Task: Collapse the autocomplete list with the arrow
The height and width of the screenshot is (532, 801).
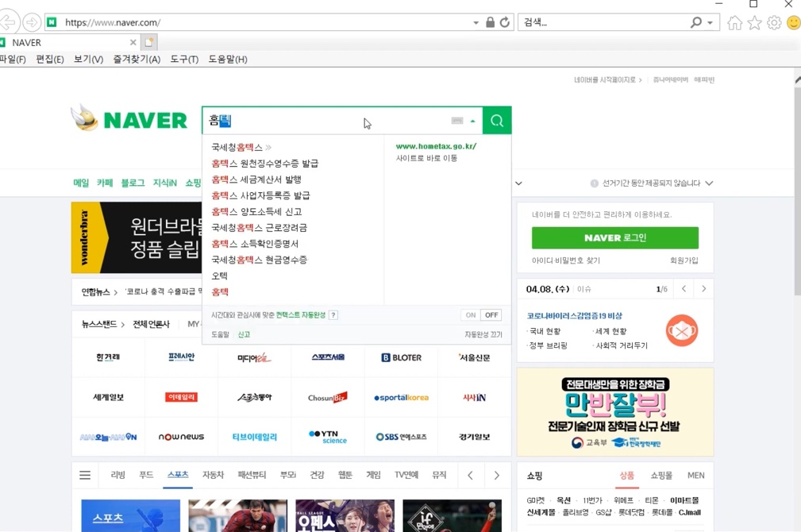Action: pyautogui.click(x=472, y=121)
